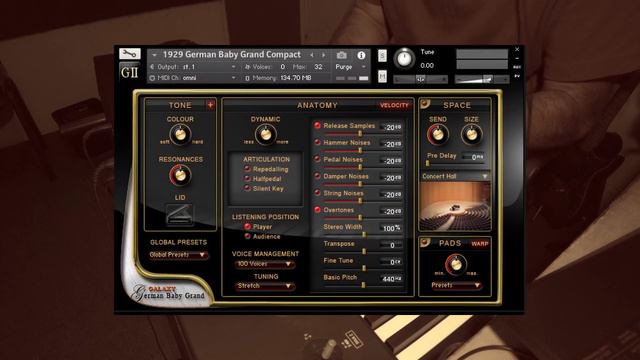
Task: Open the Stretch tuning dropdown
Action: [x=265, y=286]
